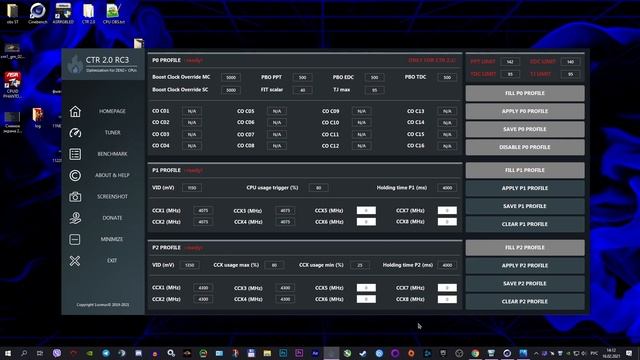Focus the PBO PPT value field

302,77
